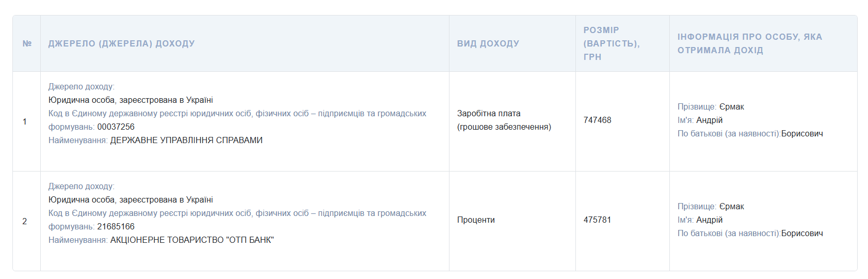Select row number 1 cell

pyautogui.click(x=25, y=121)
